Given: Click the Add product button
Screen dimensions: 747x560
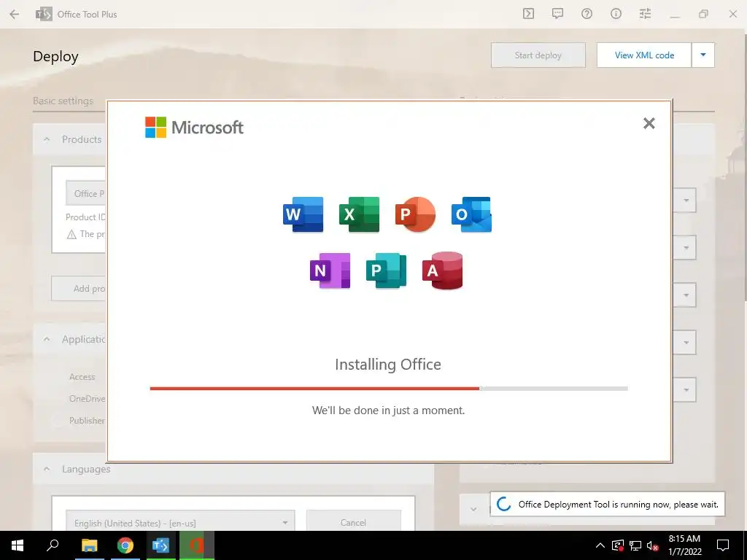Looking at the screenshot, I should pyautogui.click(x=79, y=288).
